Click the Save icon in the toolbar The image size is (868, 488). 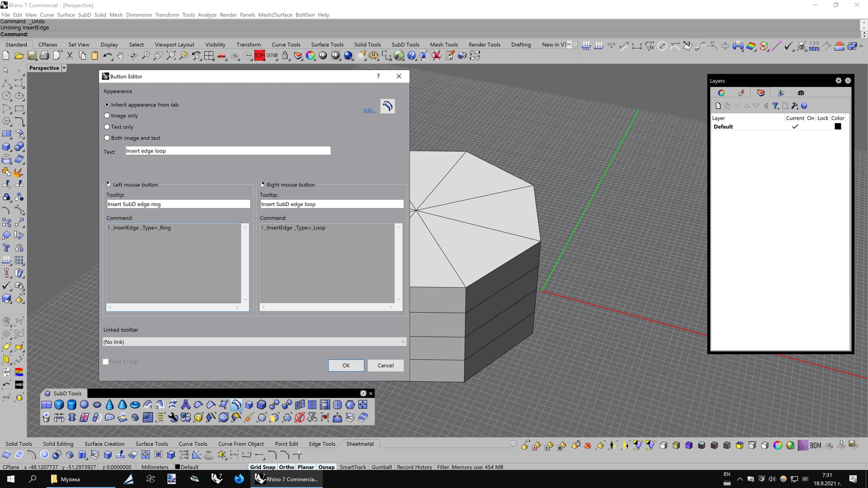32,55
